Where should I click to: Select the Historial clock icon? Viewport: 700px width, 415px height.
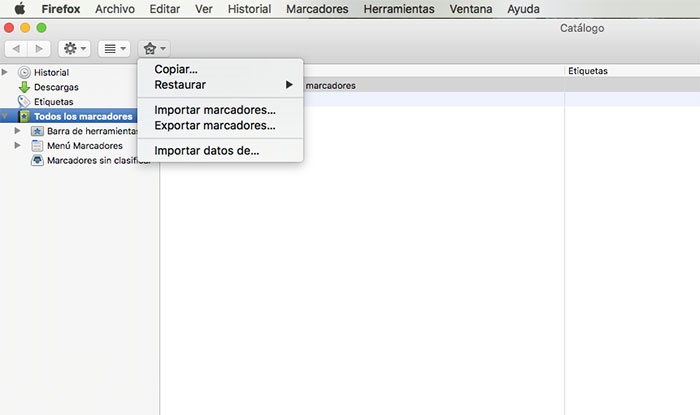tap(25, 73)
